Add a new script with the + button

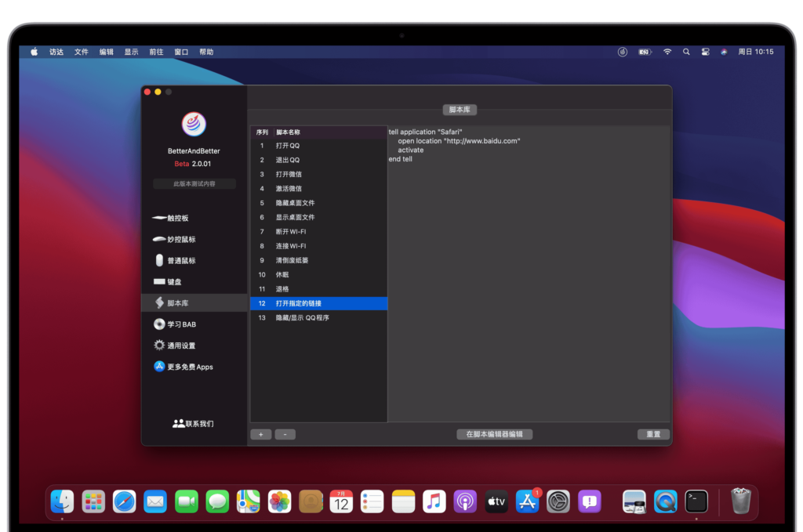tap(260, 433)
